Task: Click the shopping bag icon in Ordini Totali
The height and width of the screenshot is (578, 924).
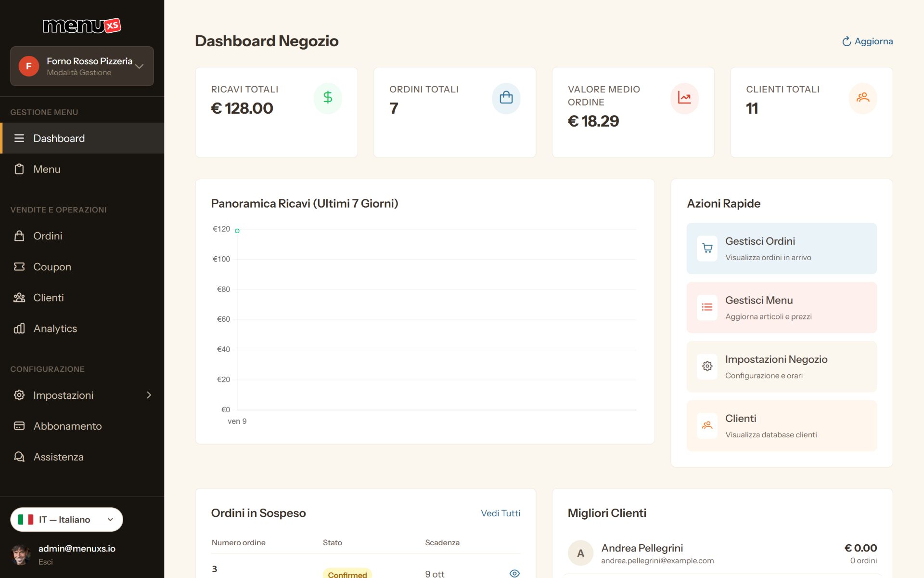Action: tap(506, 98)
